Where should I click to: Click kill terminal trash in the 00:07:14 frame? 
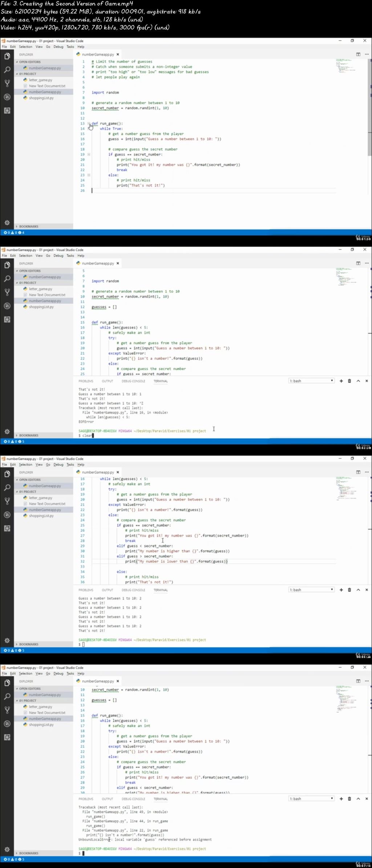[349, 799]
